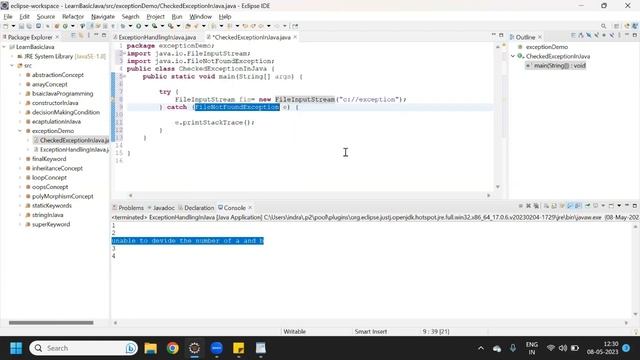Collapse the src folder
Image resolution: width=640 pixels, height=360 pixels.
(x=12, y=66)
